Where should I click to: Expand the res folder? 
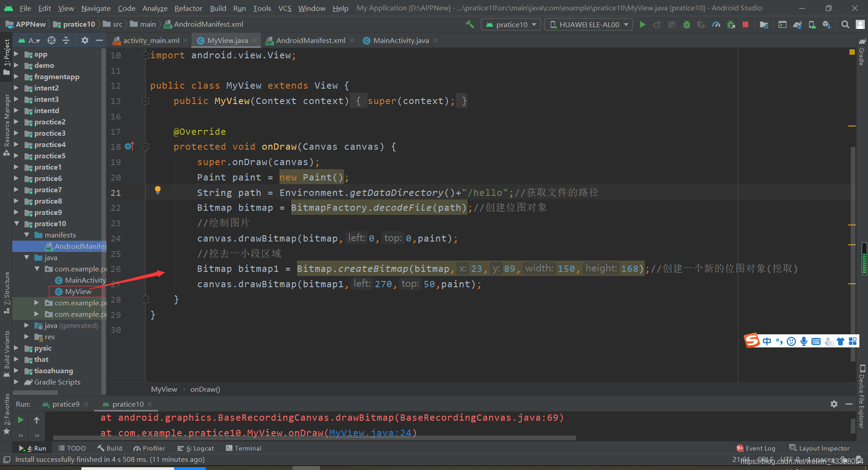(27, 337)
